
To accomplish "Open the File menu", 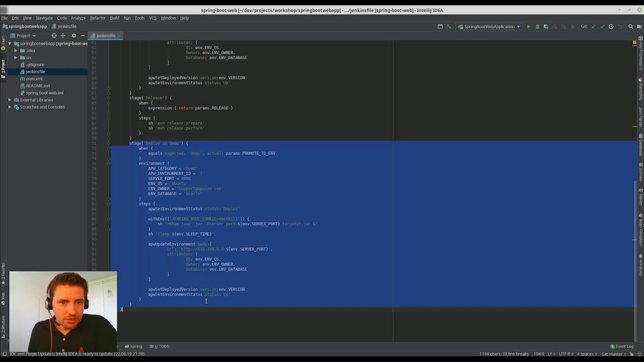I will tap(5, 18).
